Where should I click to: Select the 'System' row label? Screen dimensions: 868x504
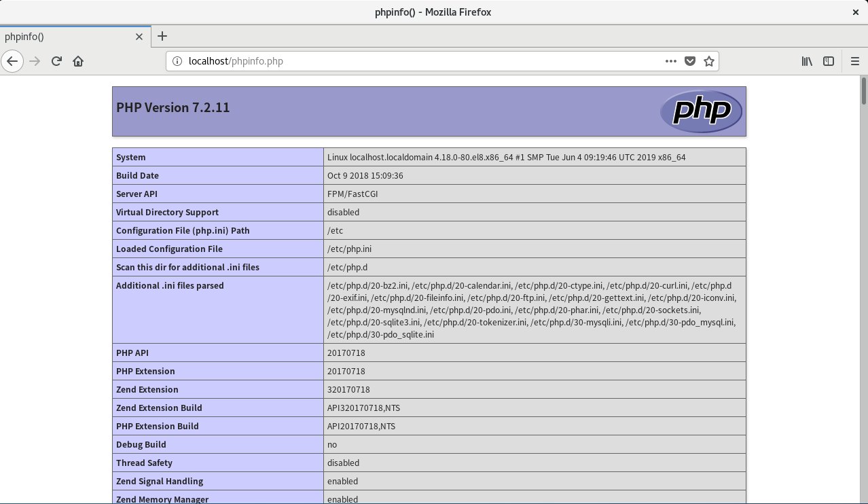131,157
